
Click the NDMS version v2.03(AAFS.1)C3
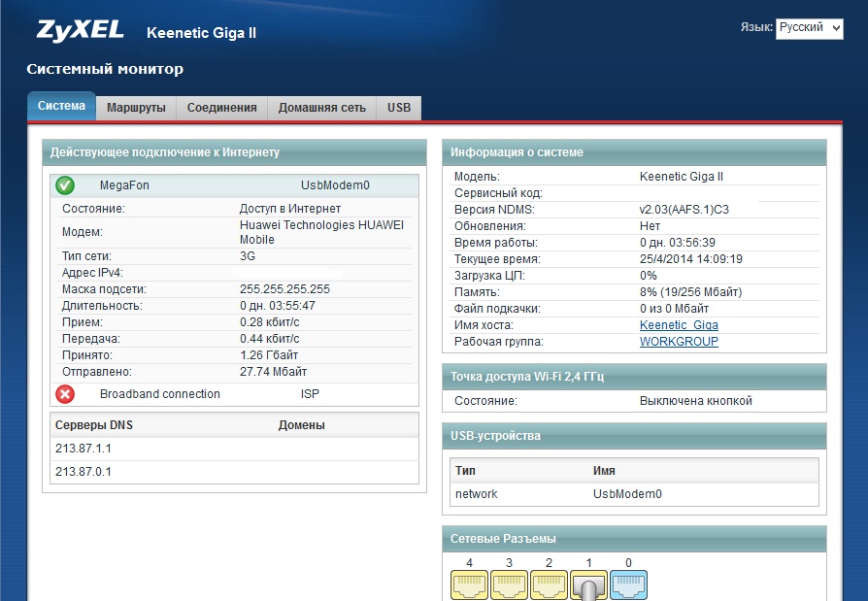(684, 210)
